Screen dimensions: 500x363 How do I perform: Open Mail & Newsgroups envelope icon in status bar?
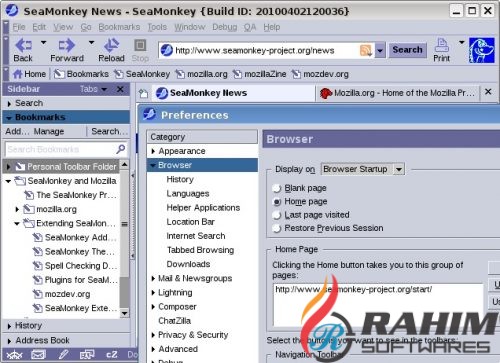pyautogui.click(x=38, y=355)
